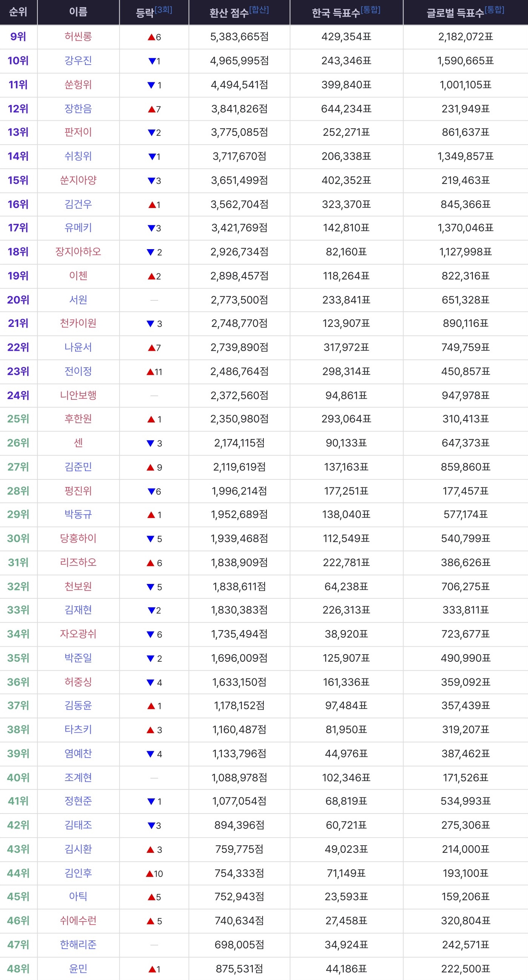This screenshot has height=980, width=528.
Task: Click the red up triangle in 나윤서's row
Action: pyautogui.click(x=151, y=348)
